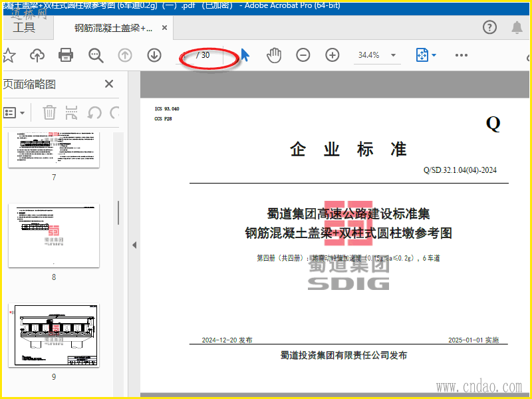Open the 工具 tab
Screen dimensions: 532x399
24,27
